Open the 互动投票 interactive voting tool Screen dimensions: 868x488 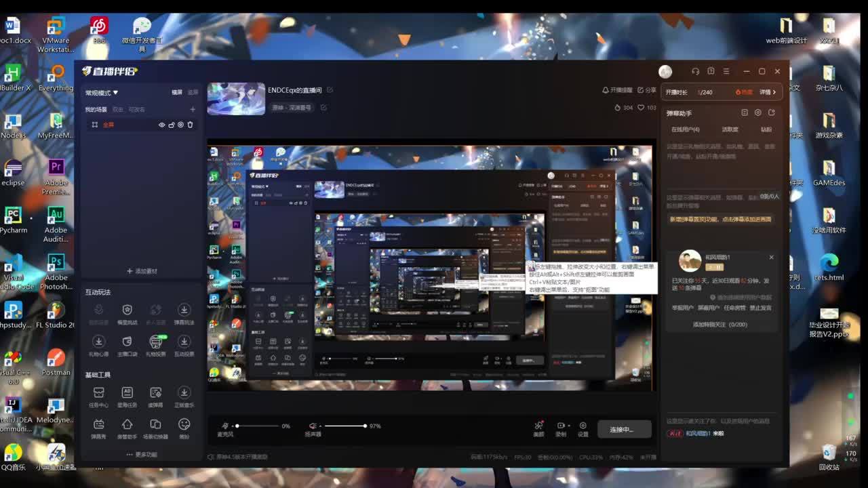click(184, 346)
